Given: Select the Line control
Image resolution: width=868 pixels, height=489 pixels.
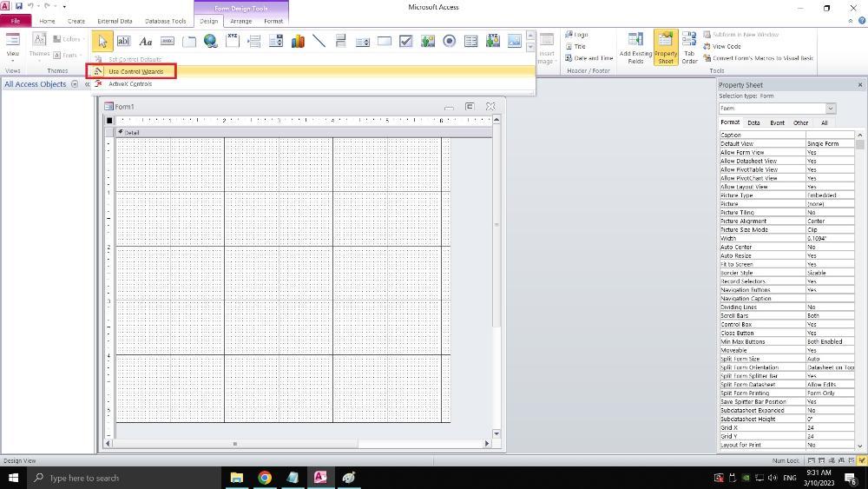Looking at the screenshot, I should [319, 41].
